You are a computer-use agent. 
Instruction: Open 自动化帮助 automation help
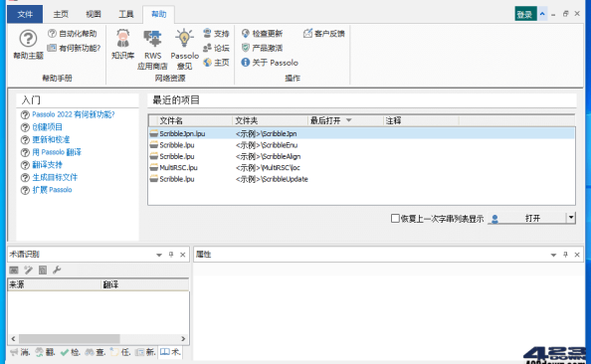tap(73, 34)
